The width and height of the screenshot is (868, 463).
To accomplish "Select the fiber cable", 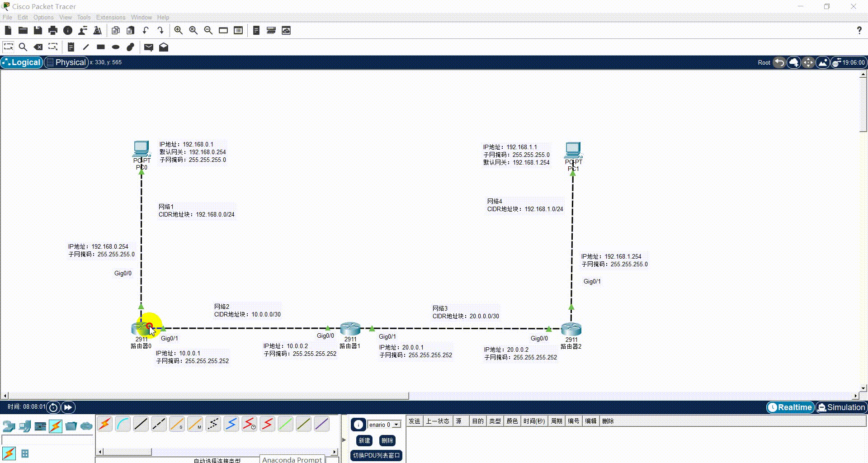I will [x=177, y=424].
